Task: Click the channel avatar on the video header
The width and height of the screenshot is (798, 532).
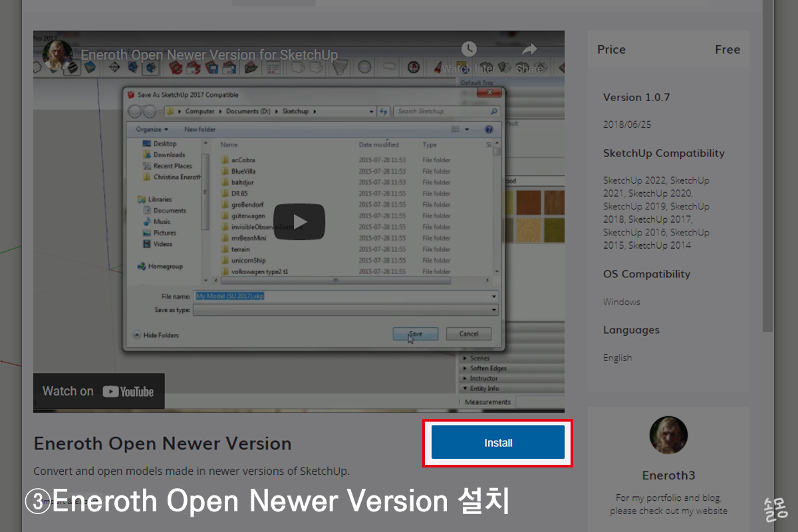Action: [x=57, y=55]
